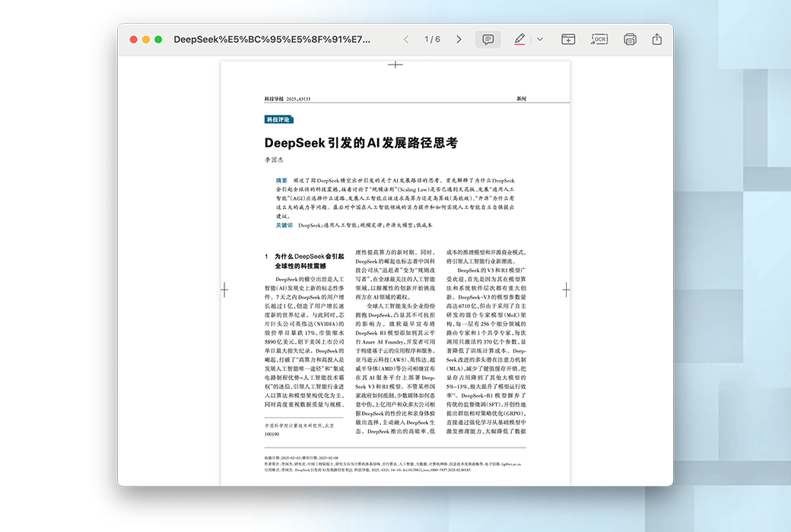Click the right margin crop mark crosshair
The image size is (791, 532).
(566, 290)
